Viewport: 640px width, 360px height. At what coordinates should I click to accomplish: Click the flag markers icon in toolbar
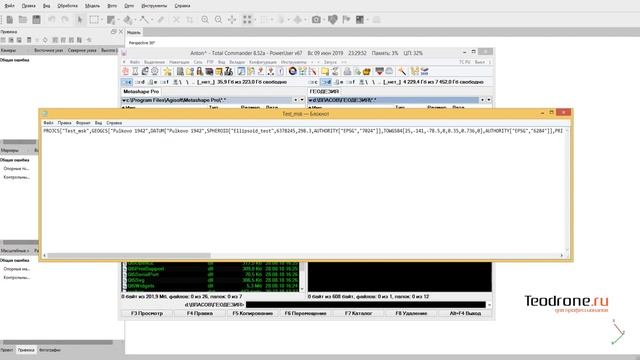346,20
